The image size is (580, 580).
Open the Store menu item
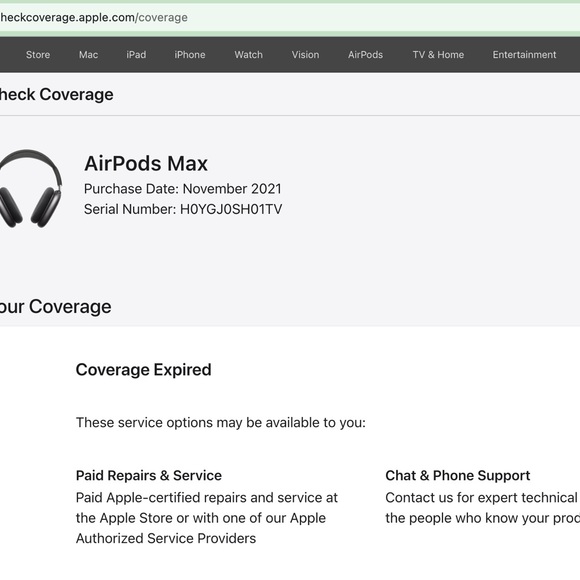(38, 55)
